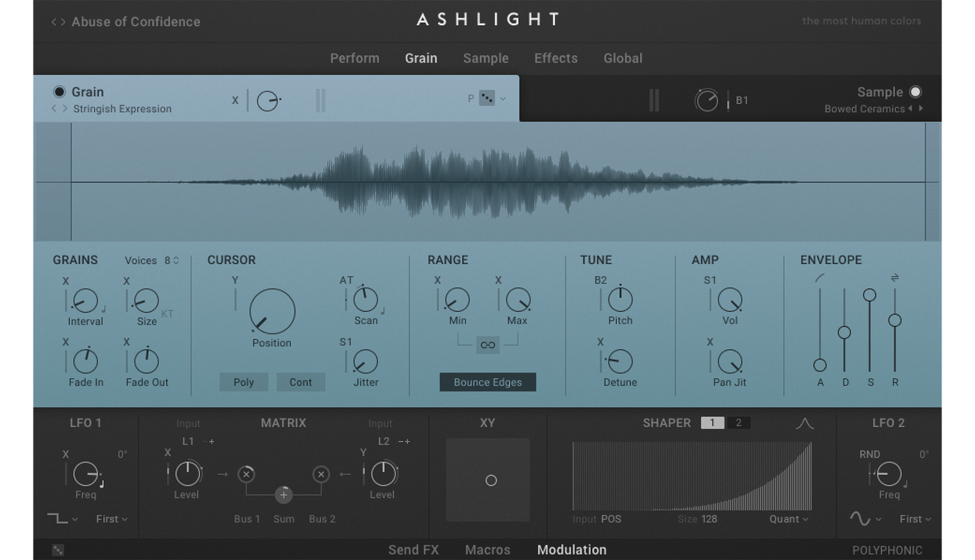Toggle Cont cursor mode
This screenshot has width=975, height=560.
pos(301,382)
